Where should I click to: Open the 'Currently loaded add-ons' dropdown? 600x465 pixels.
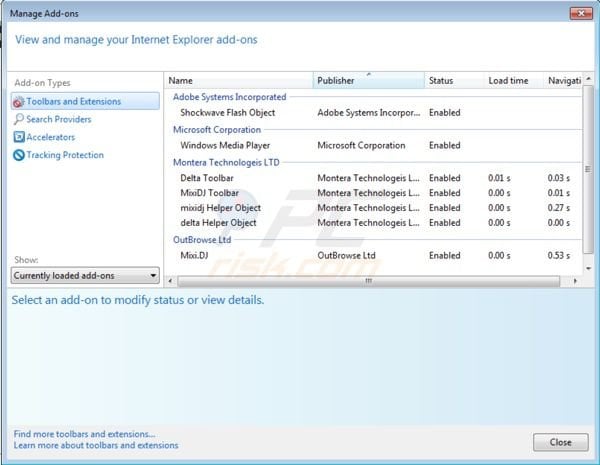(x=85, y=276)
